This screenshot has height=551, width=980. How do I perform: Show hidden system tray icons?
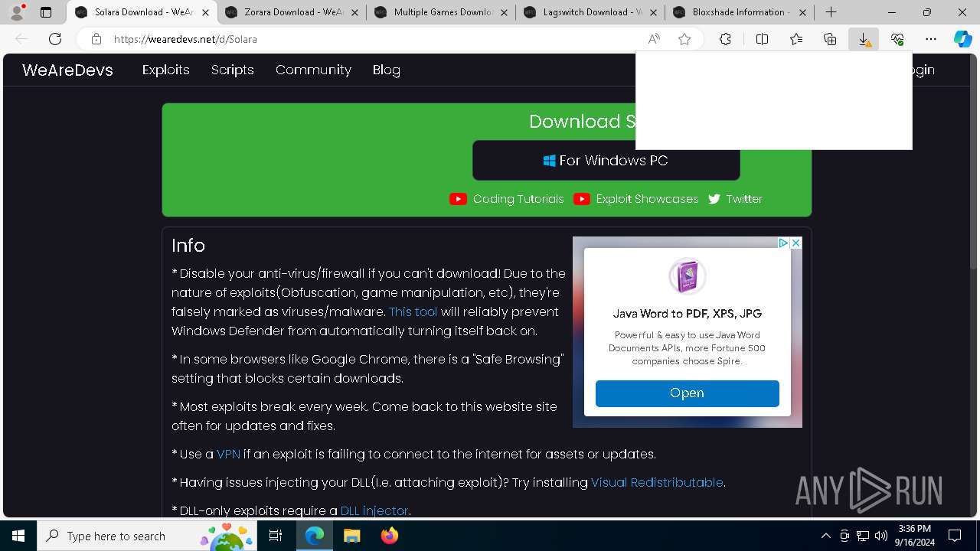[x=825, y=536]
